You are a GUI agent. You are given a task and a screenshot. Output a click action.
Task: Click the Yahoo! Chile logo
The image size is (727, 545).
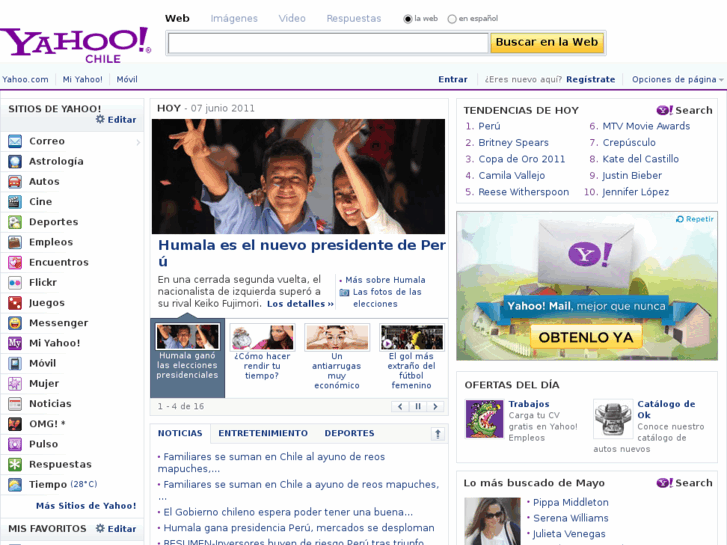76,45
